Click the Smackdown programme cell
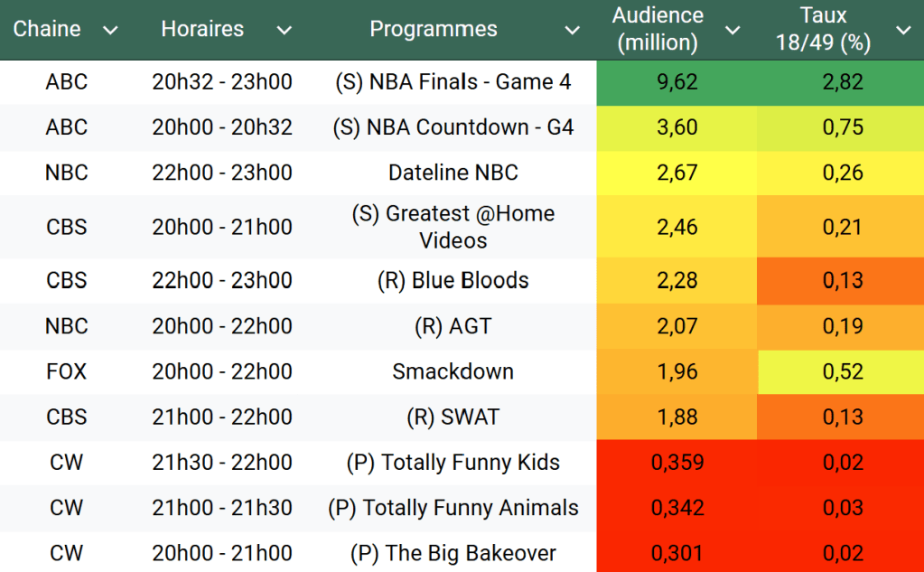Image resolution: width=924 pixels, height=572 pixels. point(453,371)
